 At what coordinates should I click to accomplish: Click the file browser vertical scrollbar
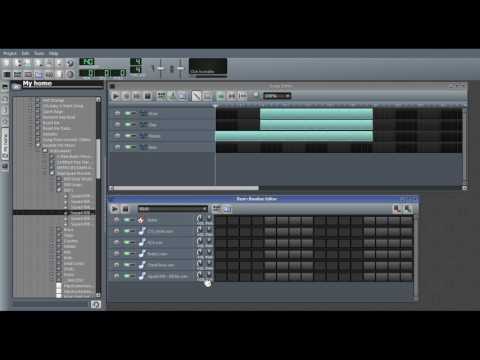[x=98, y=159]
